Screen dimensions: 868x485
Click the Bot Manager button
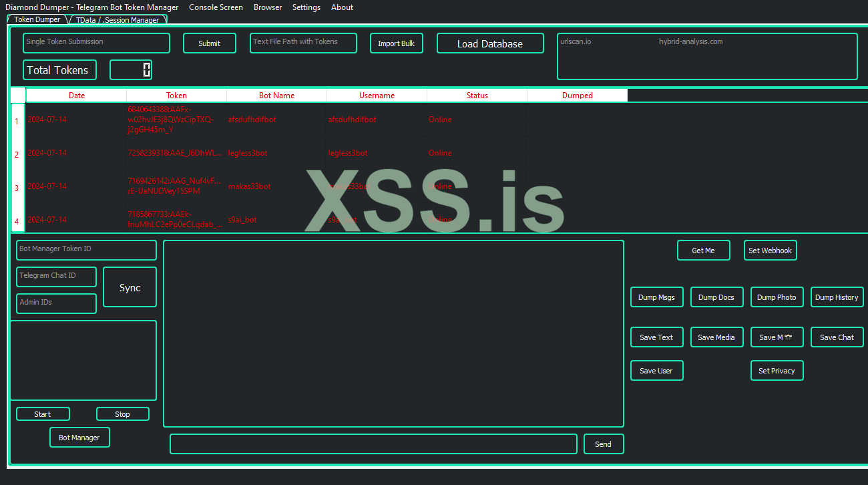(x=79, y=438)
